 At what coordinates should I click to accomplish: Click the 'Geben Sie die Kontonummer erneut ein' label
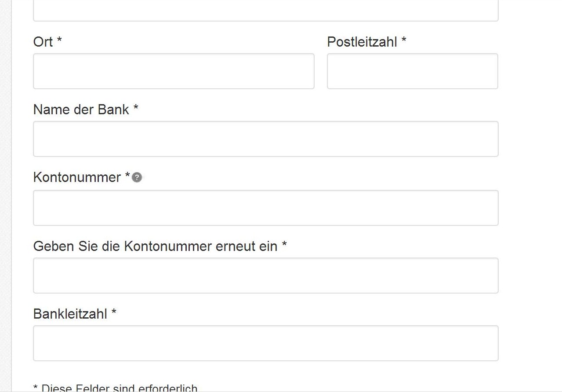(x=155, y=247)
